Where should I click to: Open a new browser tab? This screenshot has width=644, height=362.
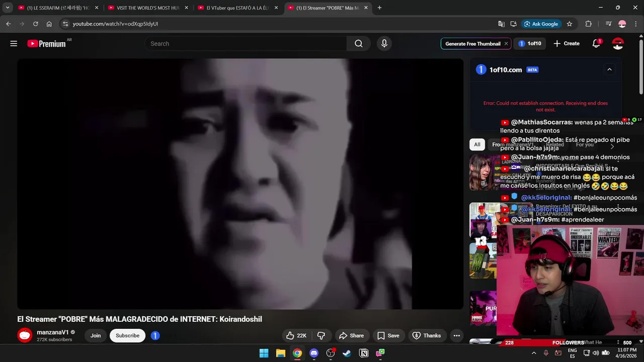point(379,8)
